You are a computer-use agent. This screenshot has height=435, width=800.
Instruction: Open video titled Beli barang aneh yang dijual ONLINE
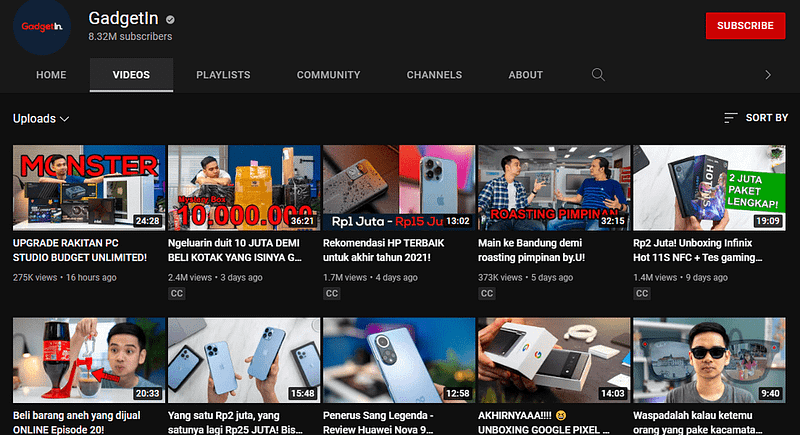point(77,422)
